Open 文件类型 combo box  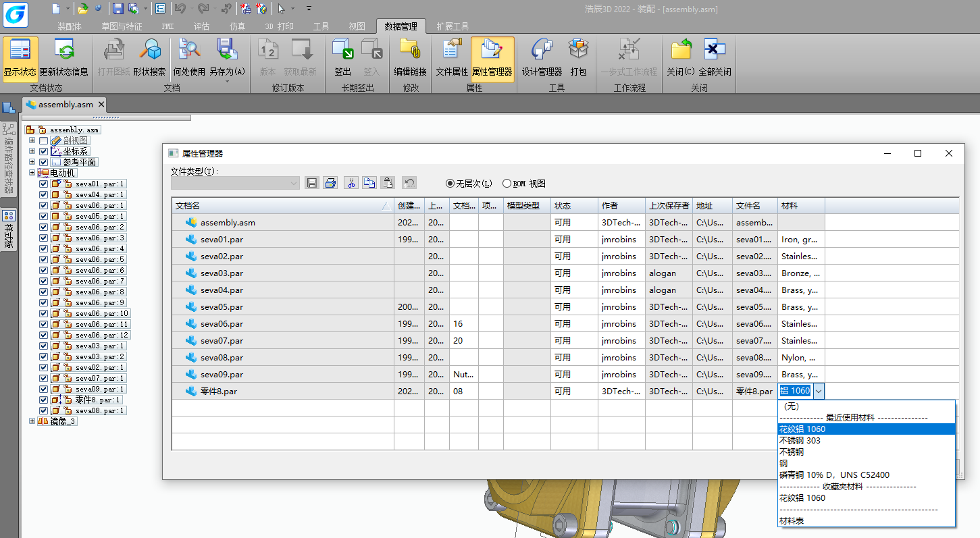pyautogui.click(x=235, y=183)
